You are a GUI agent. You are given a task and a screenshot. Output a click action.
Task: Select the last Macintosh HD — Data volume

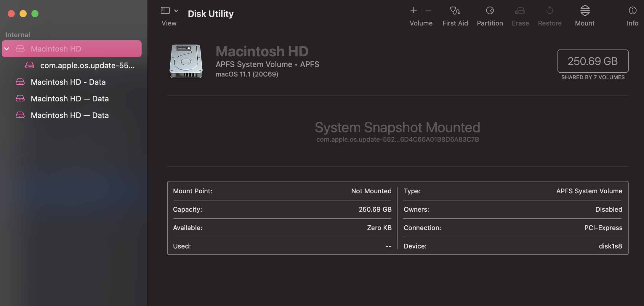(x=70, y=115)
